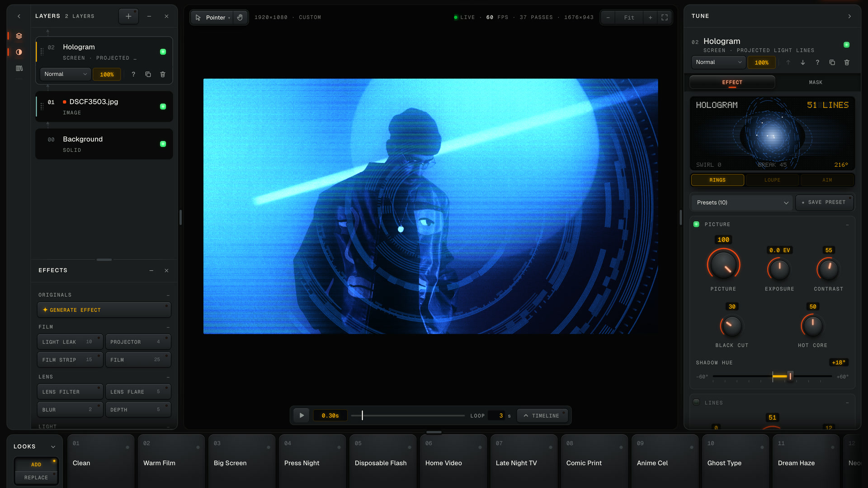The width and height of the screenshot is (868, 488).
Task: Open the Pointer tool dropdown
Action: (212, 17)
